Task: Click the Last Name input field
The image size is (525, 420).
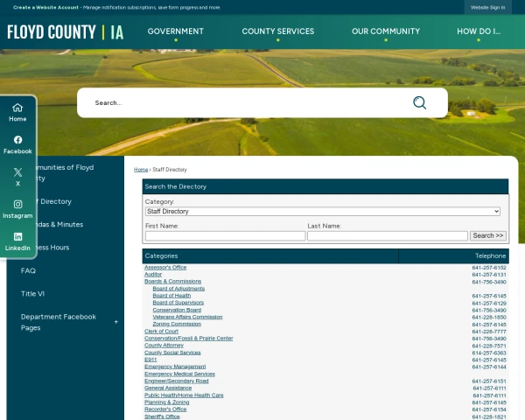Action: click(x=387, y=236)
